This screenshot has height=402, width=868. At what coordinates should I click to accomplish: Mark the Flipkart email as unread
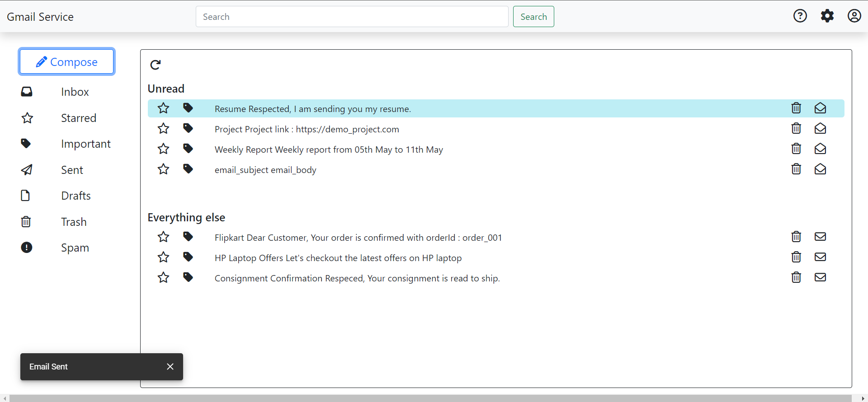(x=820, y=237)
